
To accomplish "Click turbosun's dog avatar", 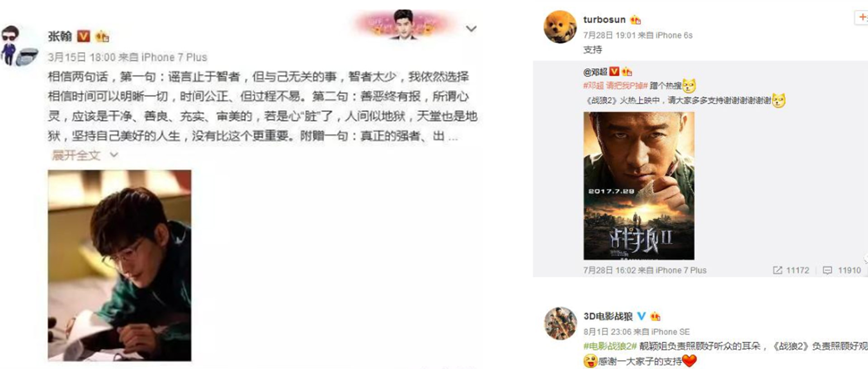I will [560, 27].
